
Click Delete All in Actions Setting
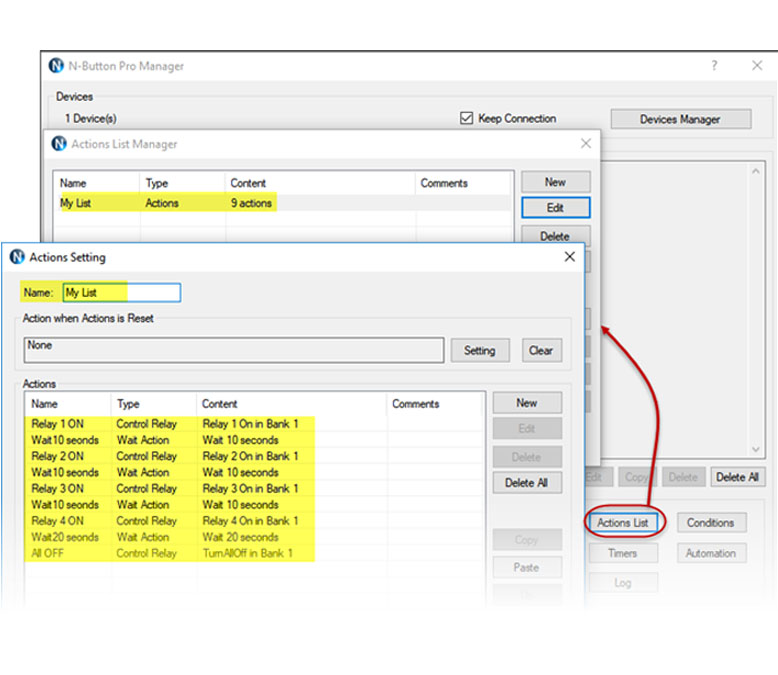click(x=527, y=482)
